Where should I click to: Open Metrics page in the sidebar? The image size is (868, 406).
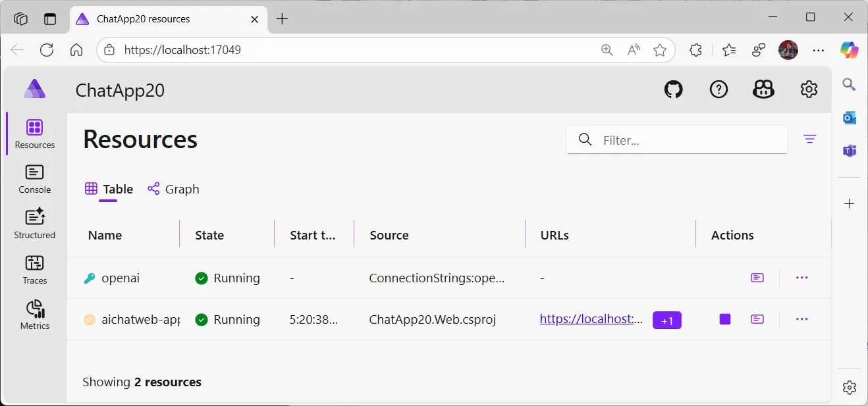tap(34, 315)
